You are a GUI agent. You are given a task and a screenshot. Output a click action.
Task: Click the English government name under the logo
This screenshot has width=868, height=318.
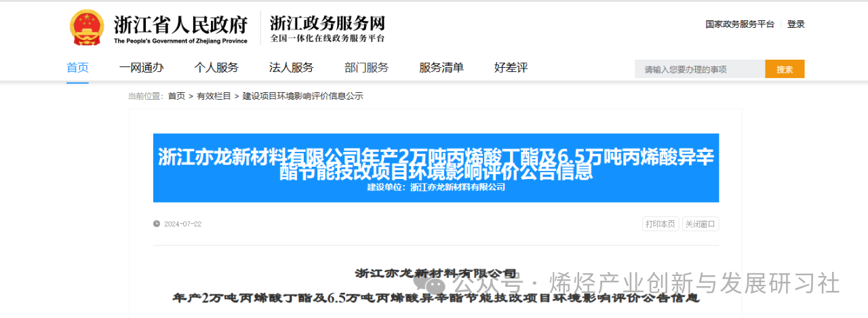point(180,41)
